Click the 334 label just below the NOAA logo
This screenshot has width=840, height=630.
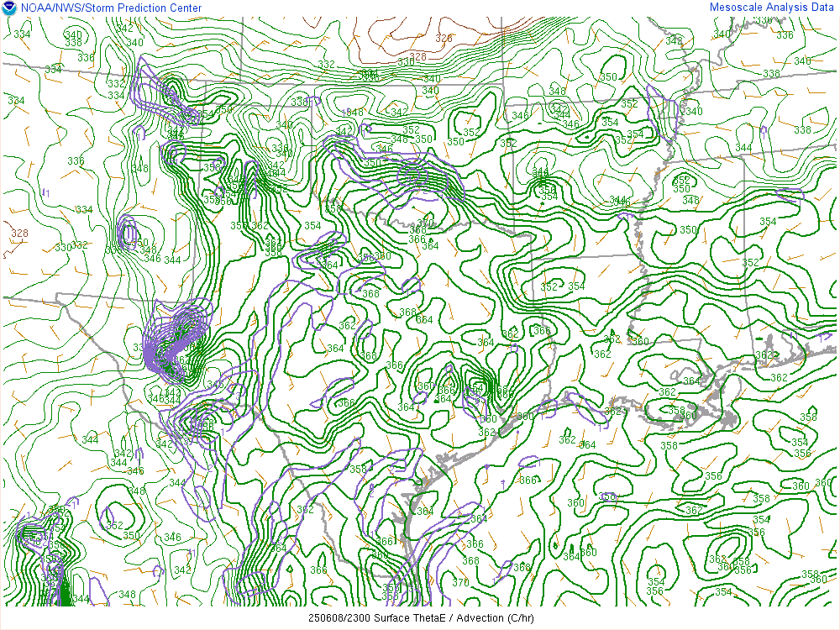tap(23, 34)
